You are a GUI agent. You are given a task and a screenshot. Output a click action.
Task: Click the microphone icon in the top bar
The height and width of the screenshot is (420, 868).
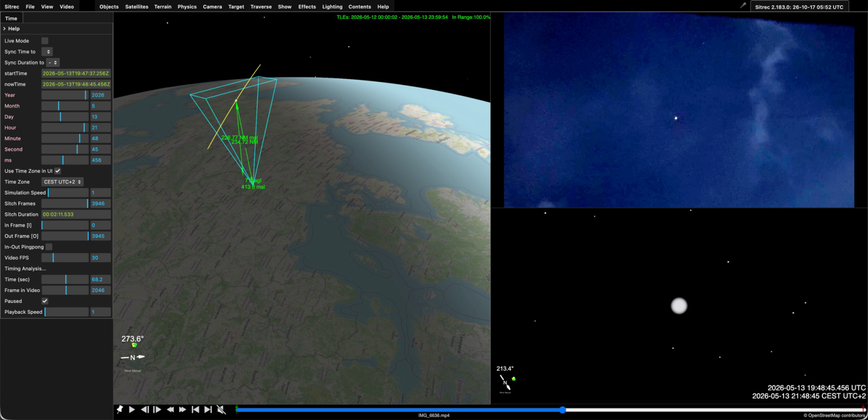[743, 5]
